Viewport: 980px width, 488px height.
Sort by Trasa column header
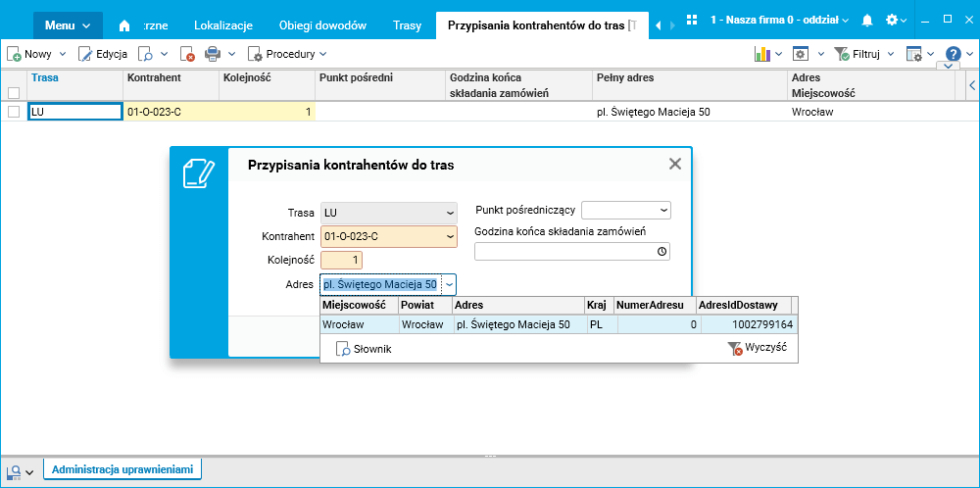(x=75, y=85)
